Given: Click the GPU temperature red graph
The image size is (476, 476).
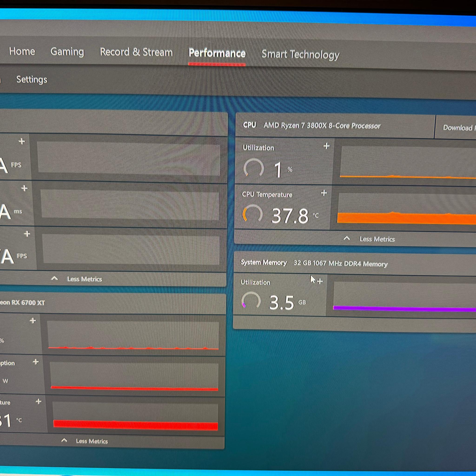Looking at the screenshot, I should click(x=136, y=416).
